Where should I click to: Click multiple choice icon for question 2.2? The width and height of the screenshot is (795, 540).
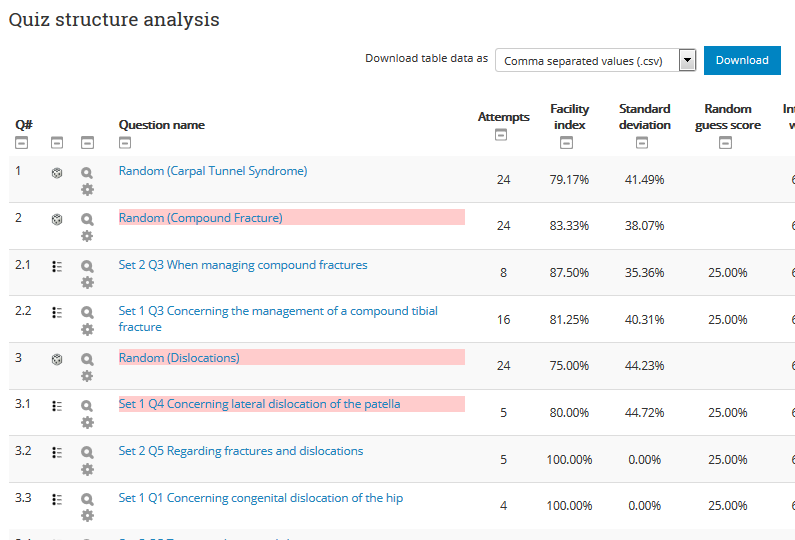[57, 312]
